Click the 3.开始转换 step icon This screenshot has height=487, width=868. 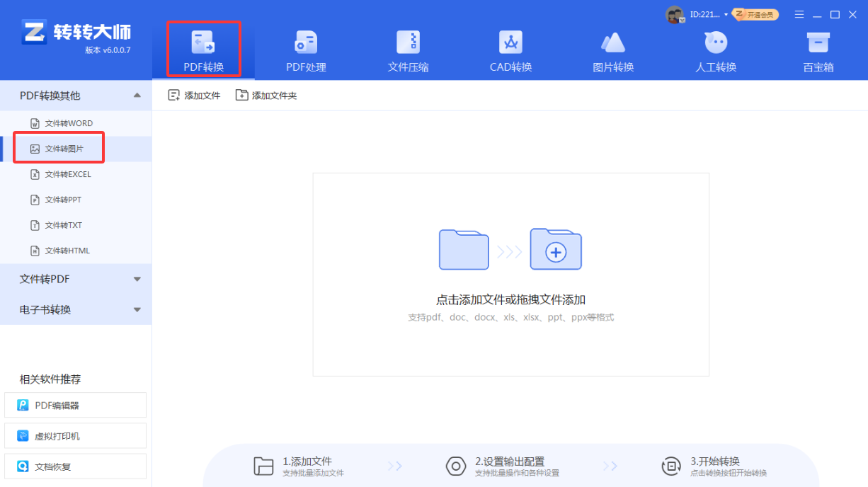[x=671, y=466]
